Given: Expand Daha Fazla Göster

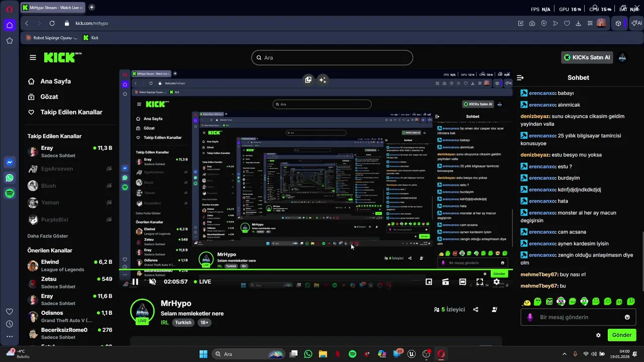Looking at the screenshot, I should pyautogui.click(x=47, y=236).
